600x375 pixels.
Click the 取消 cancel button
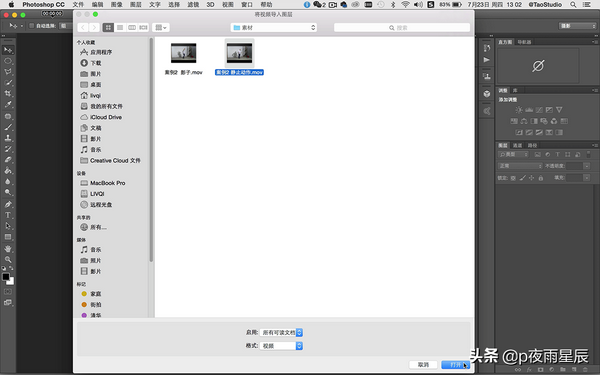click(x=423, y=365)
